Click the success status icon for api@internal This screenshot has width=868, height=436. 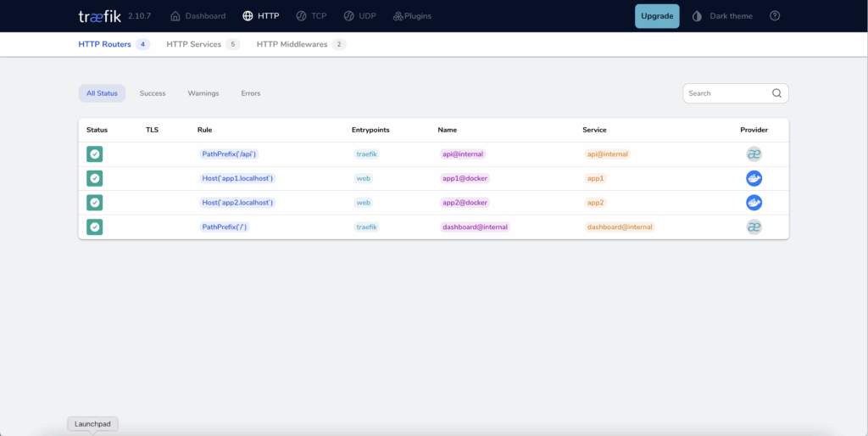pyautogui.click(x=95, y=154)
